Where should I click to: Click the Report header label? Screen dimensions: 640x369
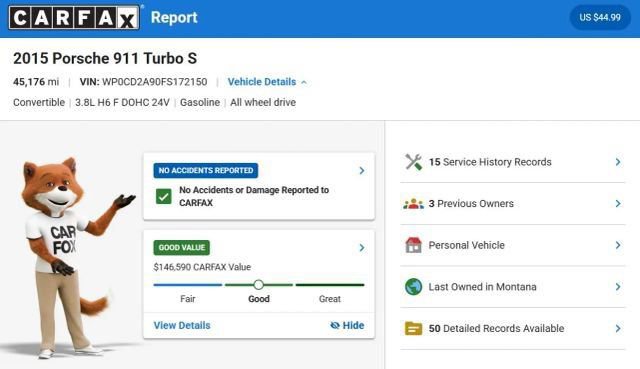(x=174, y=18)
